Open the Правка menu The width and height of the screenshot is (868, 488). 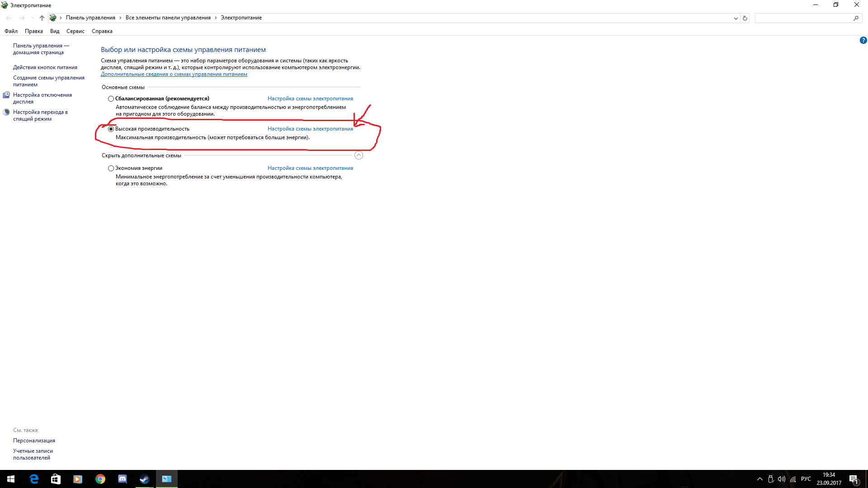(34, 31)
